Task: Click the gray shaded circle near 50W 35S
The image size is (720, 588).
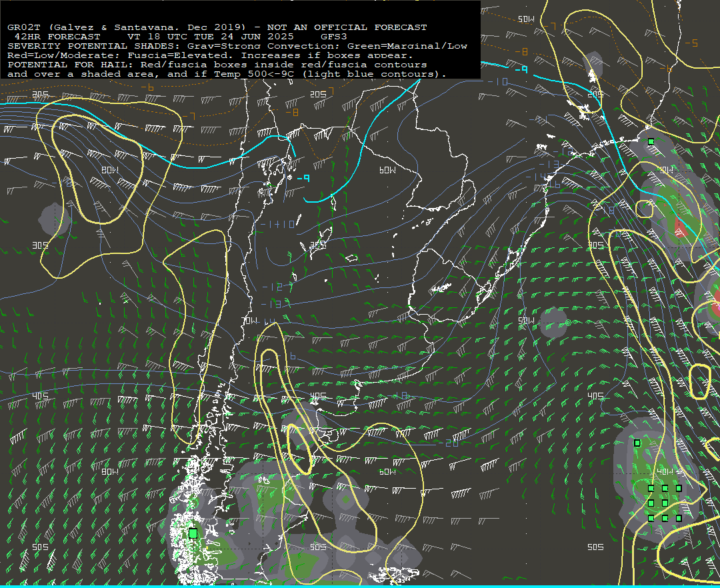Action: [x=554, y=323]
